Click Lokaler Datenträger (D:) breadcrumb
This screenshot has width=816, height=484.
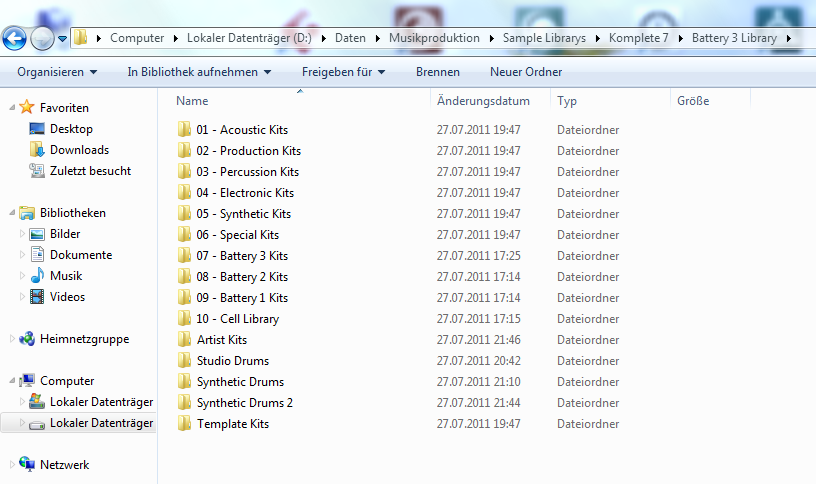[x=249, y=38]
